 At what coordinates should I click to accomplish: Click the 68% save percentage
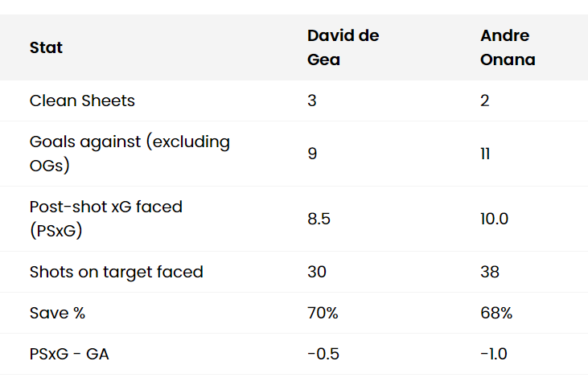point(496,313)
